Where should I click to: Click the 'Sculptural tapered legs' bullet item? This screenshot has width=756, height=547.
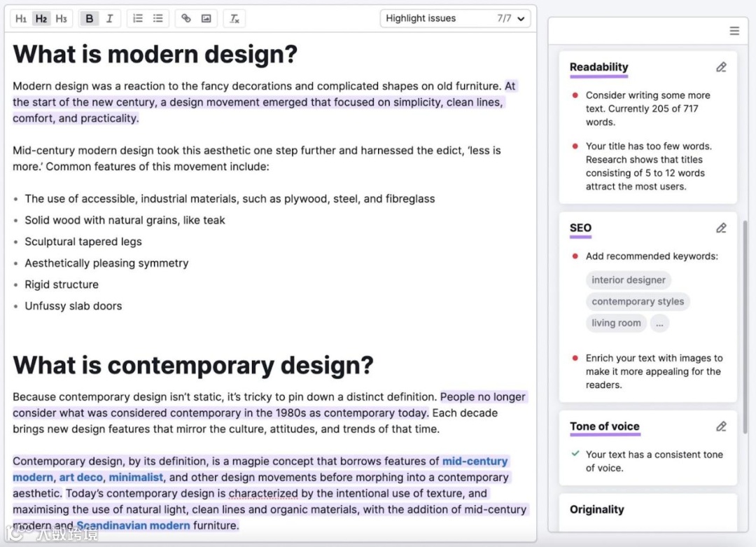click(83, 242)
